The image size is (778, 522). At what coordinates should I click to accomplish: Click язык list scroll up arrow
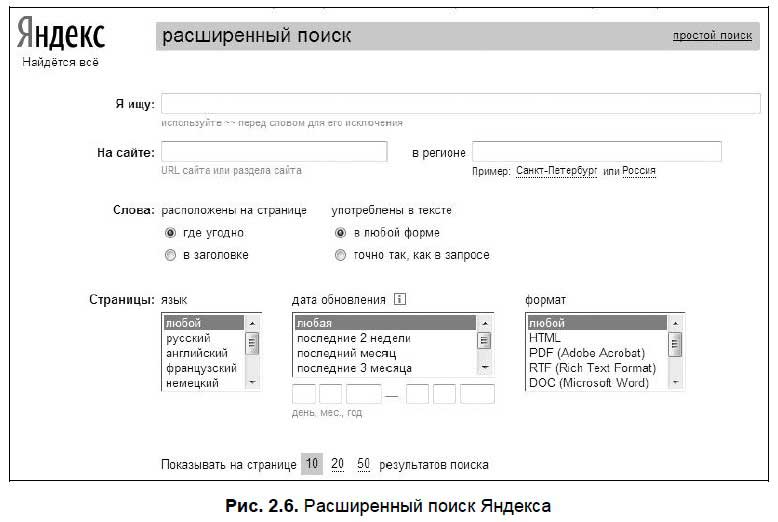252,324
